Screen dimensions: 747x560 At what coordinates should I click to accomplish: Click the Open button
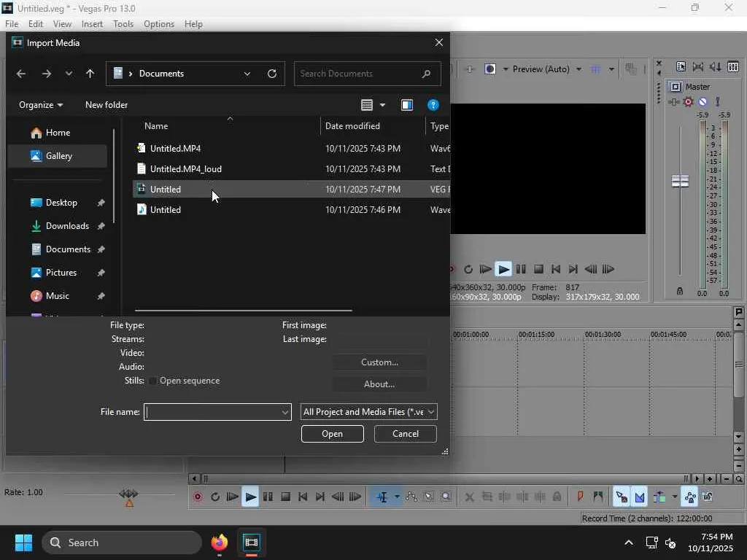coord(333,435)
